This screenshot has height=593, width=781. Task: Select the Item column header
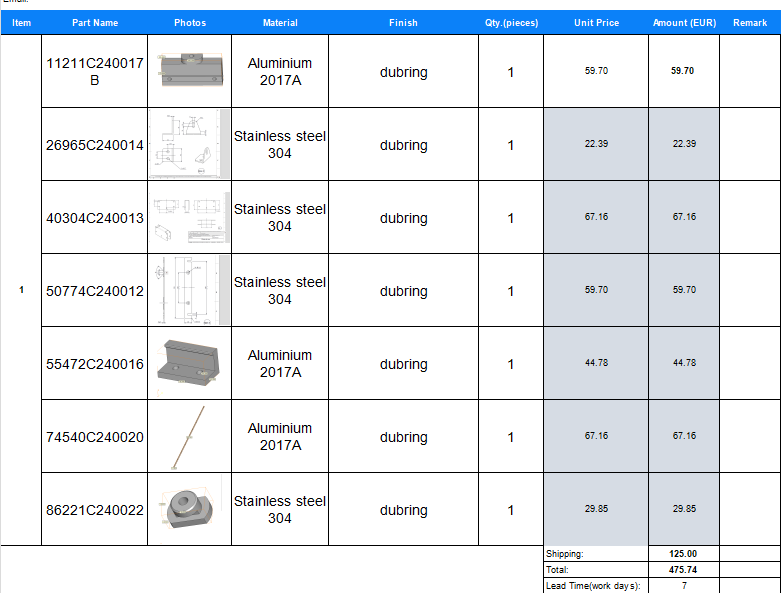coord(21,23)
